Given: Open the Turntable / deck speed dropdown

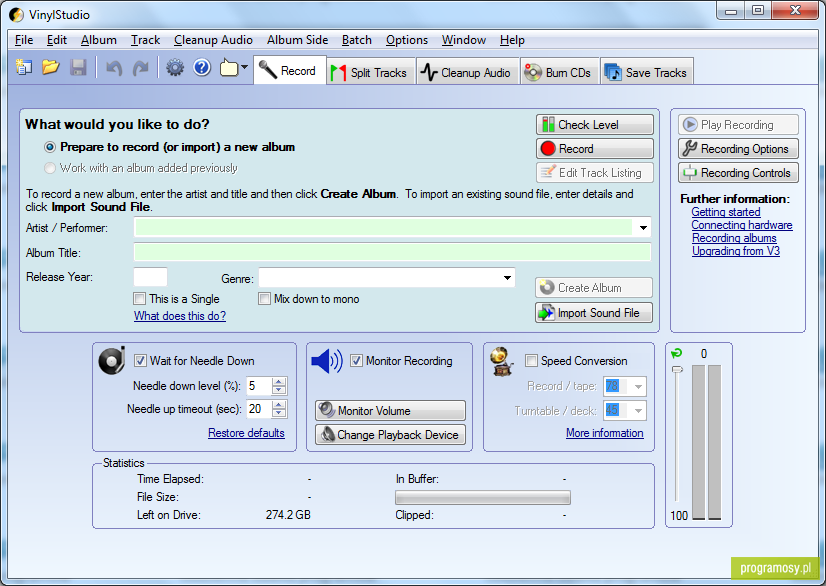Looking at the screenshot, I should tap(638, 411).
